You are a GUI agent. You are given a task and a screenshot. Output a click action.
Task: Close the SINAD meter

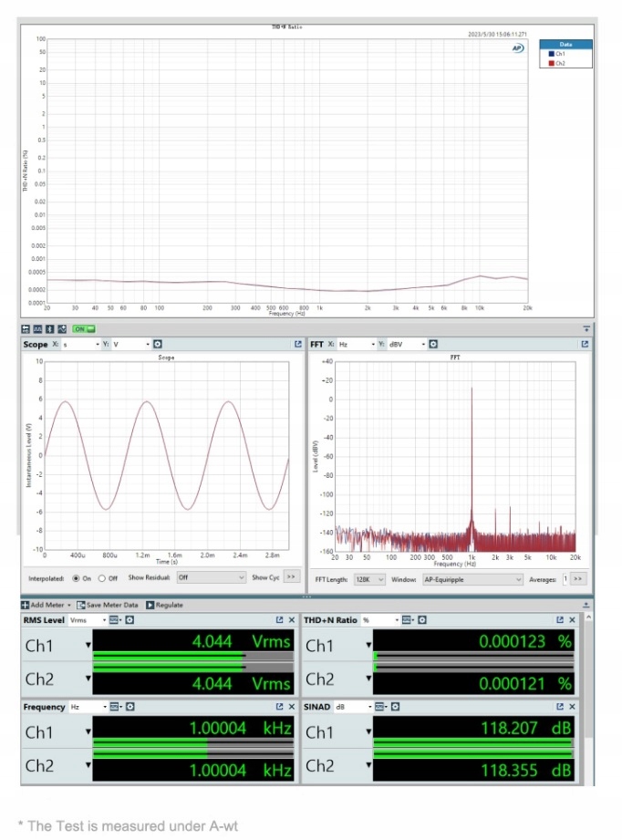coord(572,707)
